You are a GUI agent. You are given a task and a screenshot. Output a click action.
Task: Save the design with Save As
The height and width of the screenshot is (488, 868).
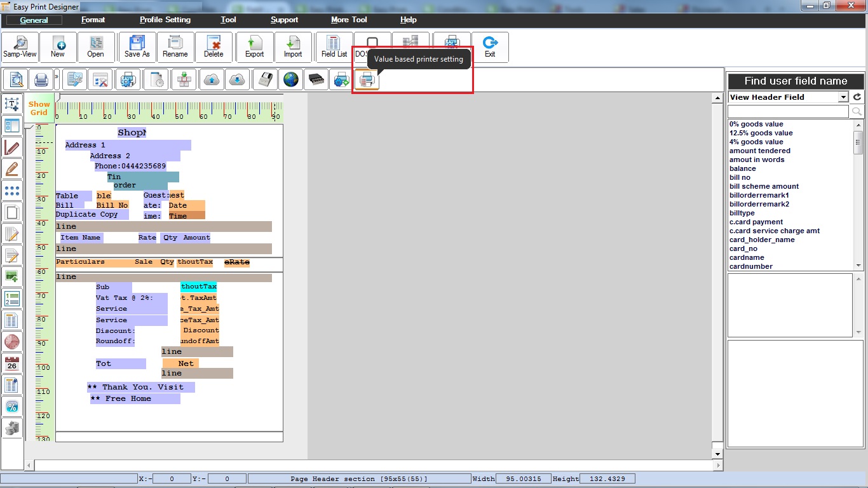pos(137,48)
